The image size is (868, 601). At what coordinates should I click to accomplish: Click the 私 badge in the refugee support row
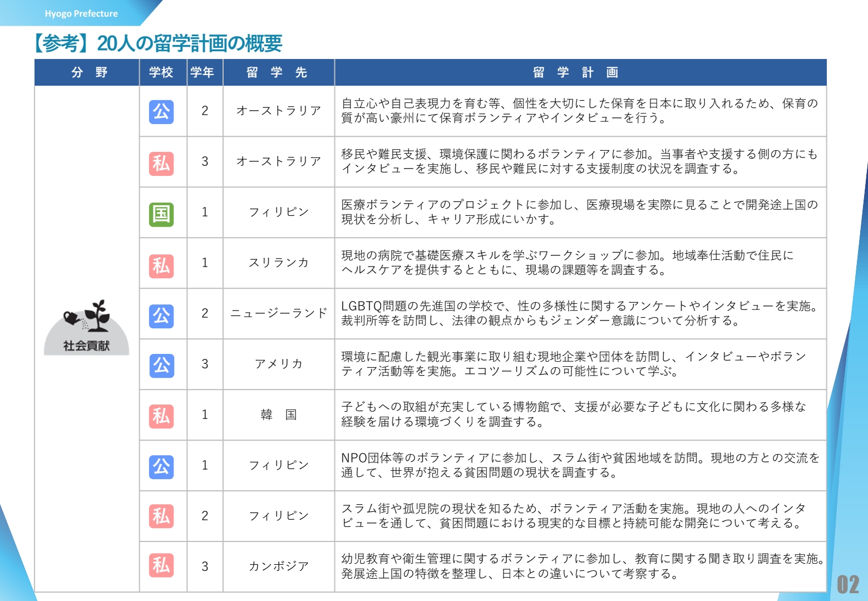[x=161, y=163]
